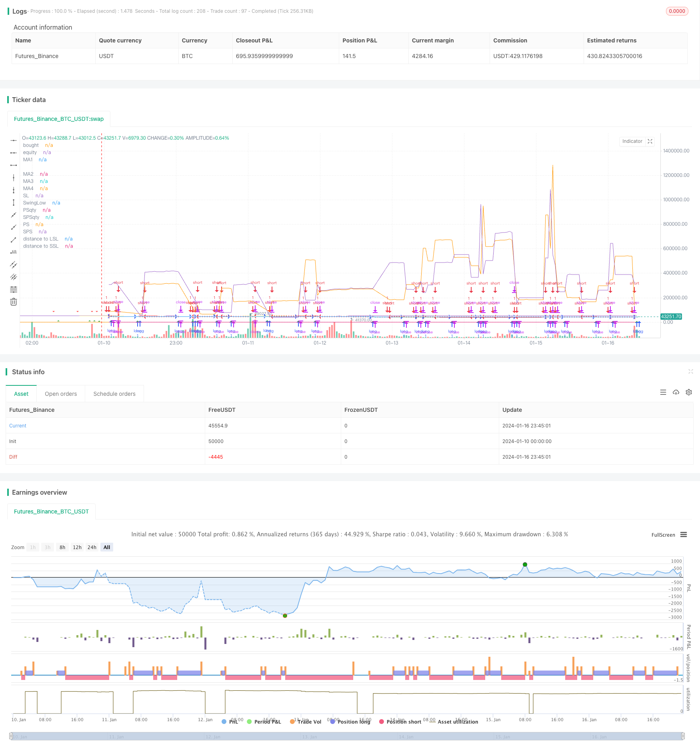Select the vertical segment drawing tool

coord(14,203)
